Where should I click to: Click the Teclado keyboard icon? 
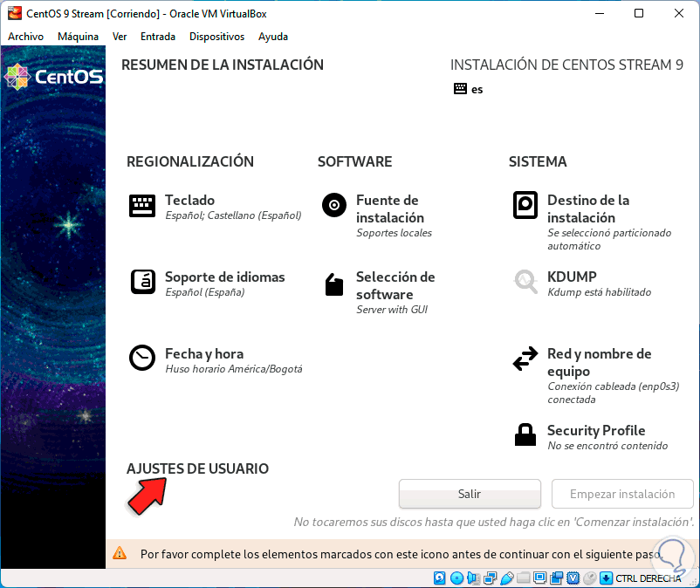click(142, 206)
